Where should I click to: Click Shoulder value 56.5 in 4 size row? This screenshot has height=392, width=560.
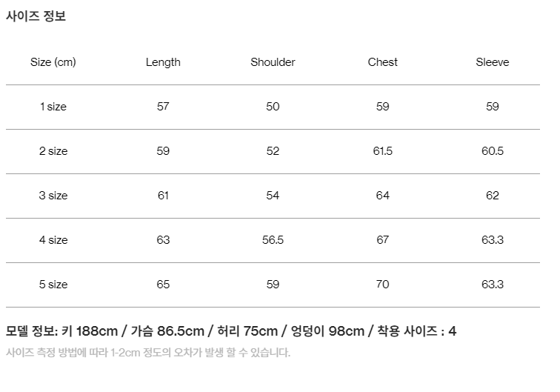pos(273,240)
